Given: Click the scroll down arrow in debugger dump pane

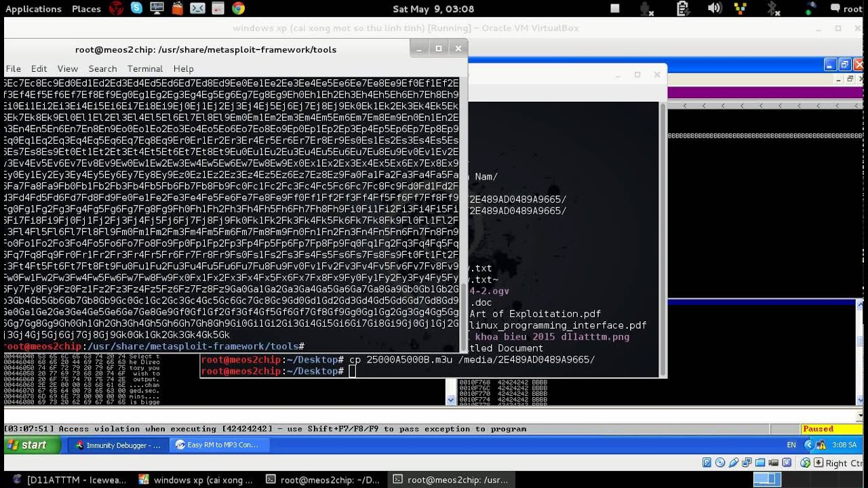Looking at the screenshot, I should [x=450, y=401].
